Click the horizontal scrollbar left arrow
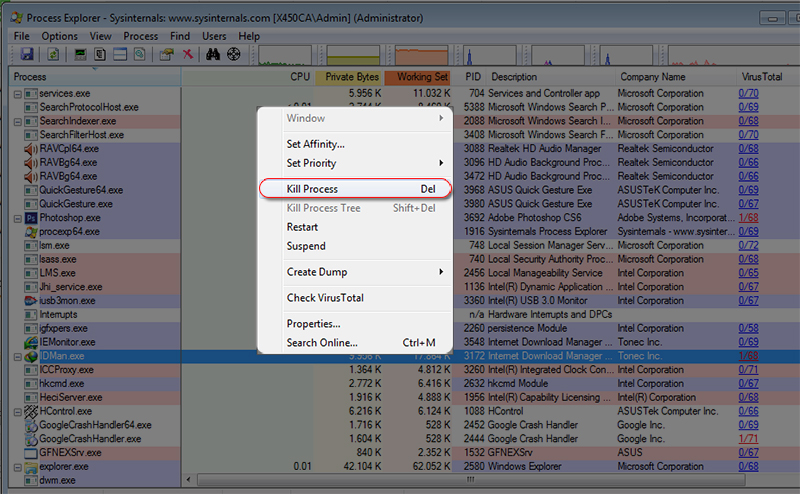Screen dimensions: 800x494 189,480
